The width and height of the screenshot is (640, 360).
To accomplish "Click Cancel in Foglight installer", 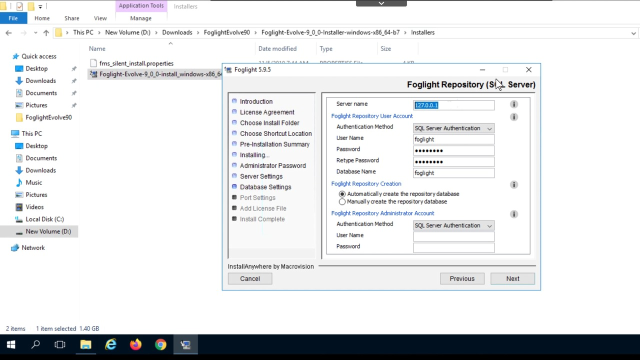I will 250,279.
